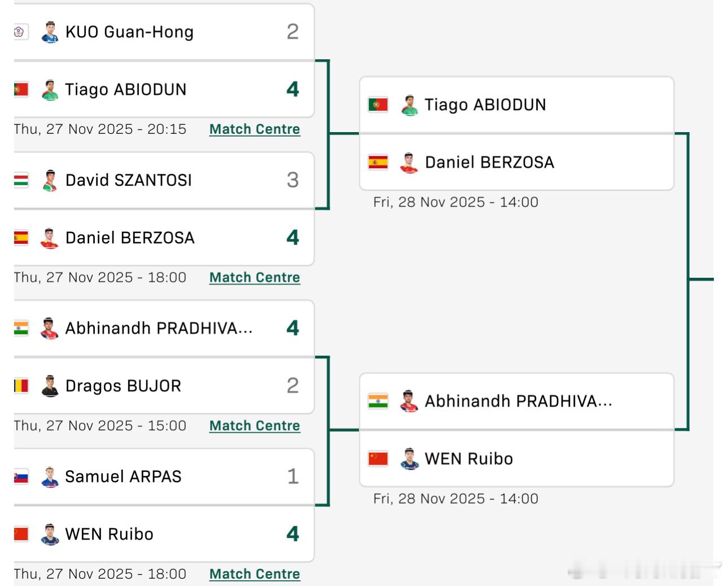
Task: Click the Dragos BUJOR player name
Action: pos(123,386)
